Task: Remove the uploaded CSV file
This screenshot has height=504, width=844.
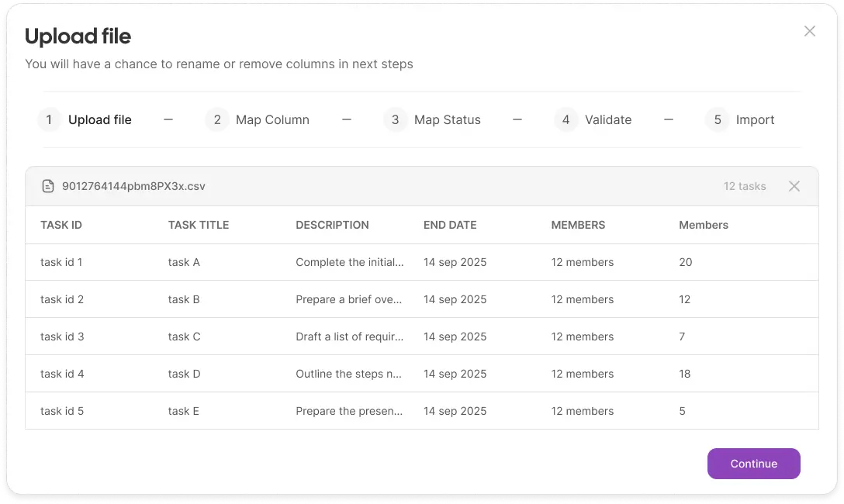Action: pos(794,186)
